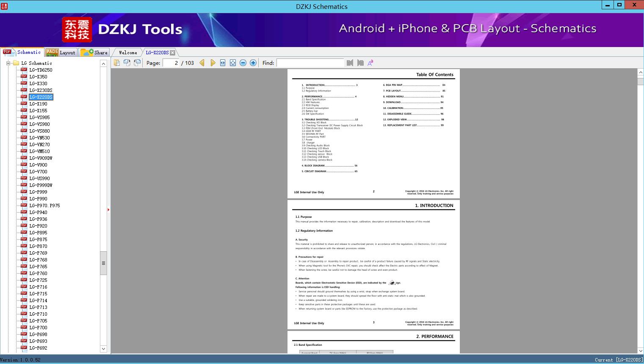Open LG-X155 schematic
644x364 pixels.
(38, 111)
